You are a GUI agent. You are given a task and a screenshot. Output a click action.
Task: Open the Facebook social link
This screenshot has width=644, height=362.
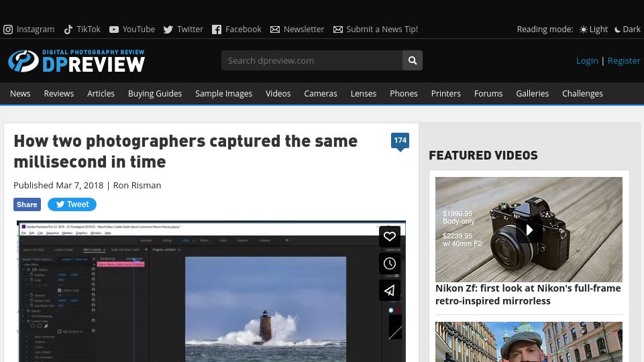click(237, 29)
